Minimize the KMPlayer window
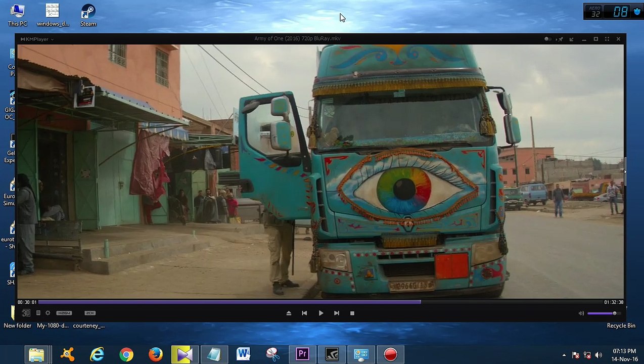The height and width of the screenshot is (364, 644). tap(584, 39)
